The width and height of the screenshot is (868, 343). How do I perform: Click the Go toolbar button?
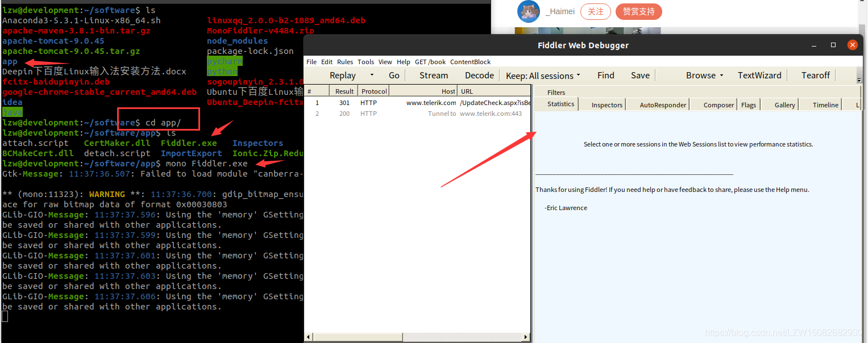click(394, 76)
